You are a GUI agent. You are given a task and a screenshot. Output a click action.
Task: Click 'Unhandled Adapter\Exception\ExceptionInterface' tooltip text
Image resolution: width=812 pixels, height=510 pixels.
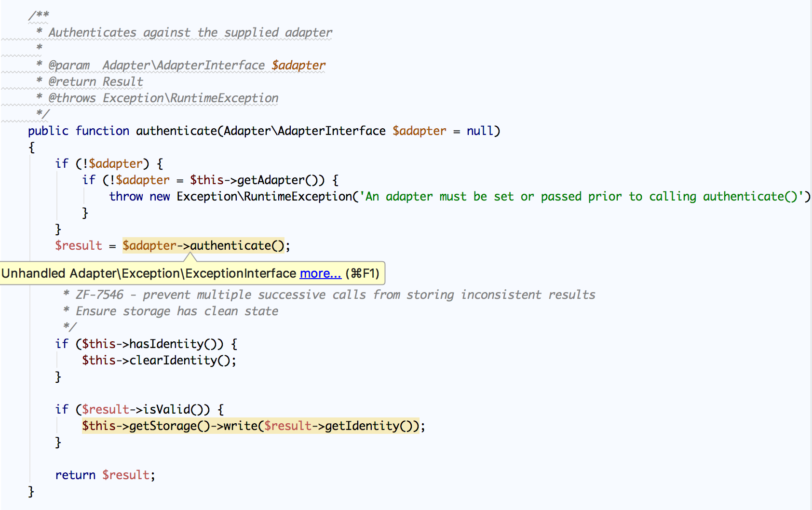[x=149, y=273]
